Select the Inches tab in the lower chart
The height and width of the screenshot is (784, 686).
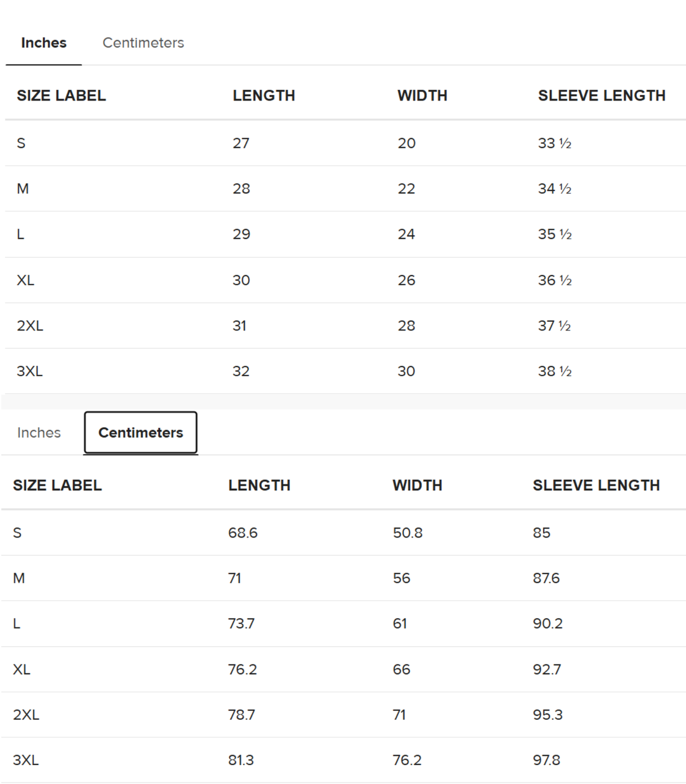point(39,433)
